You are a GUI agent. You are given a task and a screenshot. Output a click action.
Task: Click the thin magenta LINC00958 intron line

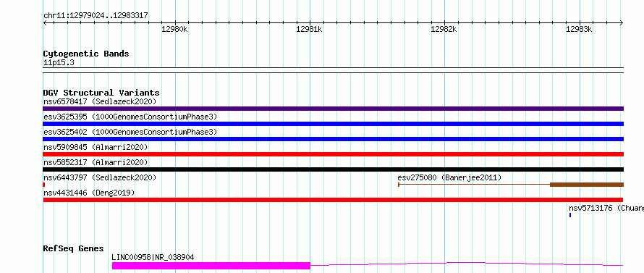467,264
